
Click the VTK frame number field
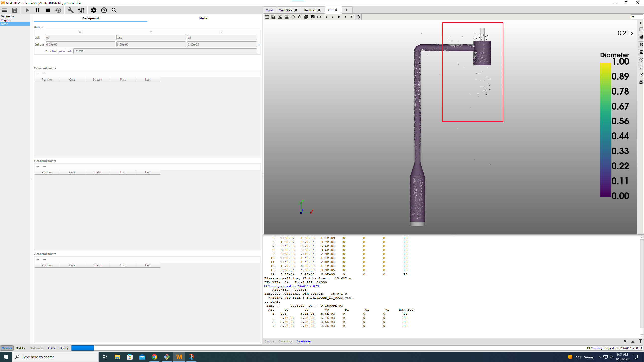coord(636,17)
